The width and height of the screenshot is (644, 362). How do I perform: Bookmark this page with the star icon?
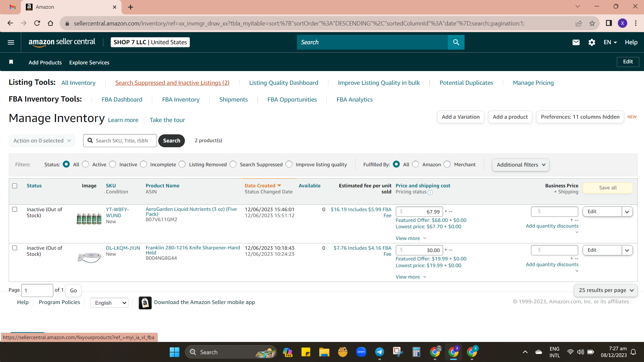(592, 23)
